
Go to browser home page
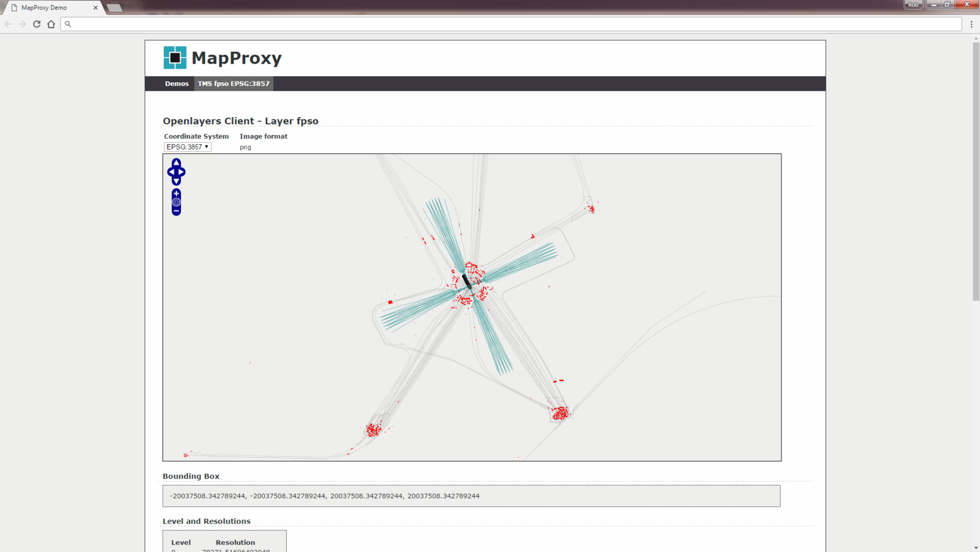tap(51, 24)
